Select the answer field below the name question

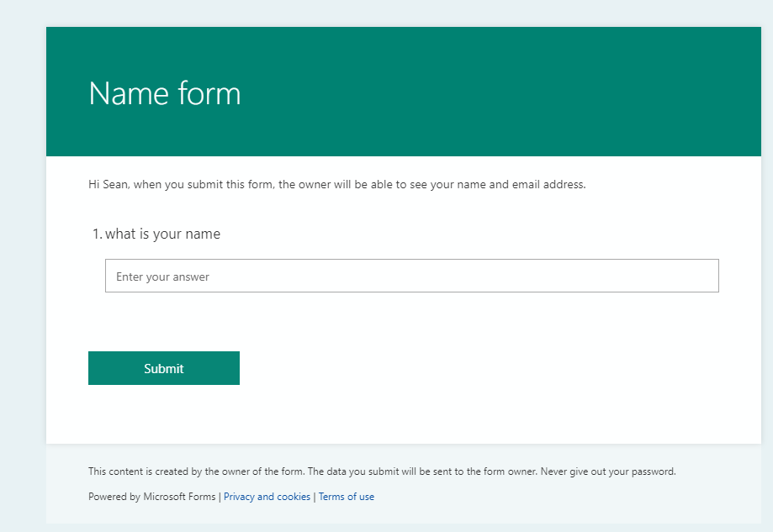(411, 276)
